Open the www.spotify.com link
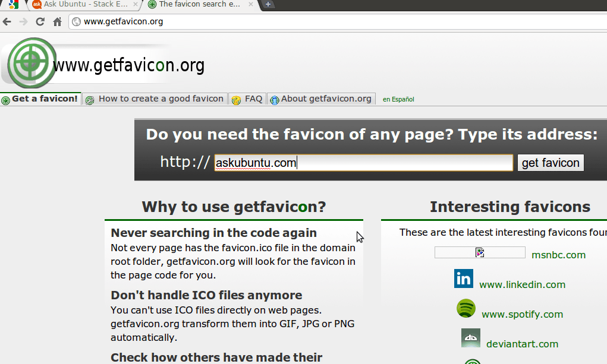The height and width of the screenshot is (364, 607). (522, 314)
